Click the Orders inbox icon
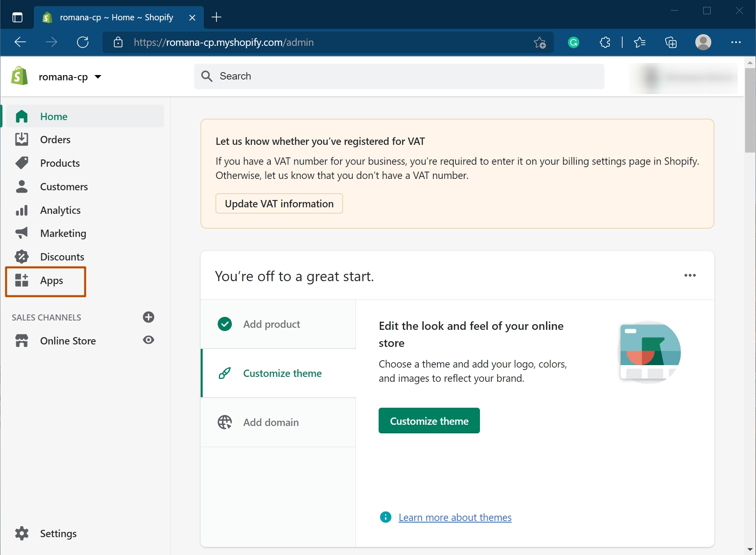The height and width of the screenshot is (555, 756). [21, 139]
